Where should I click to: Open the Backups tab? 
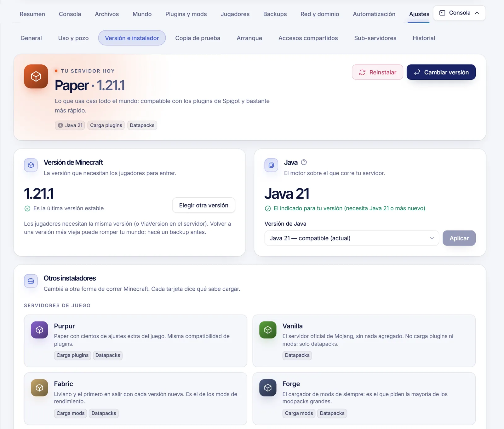click(275, 14)
